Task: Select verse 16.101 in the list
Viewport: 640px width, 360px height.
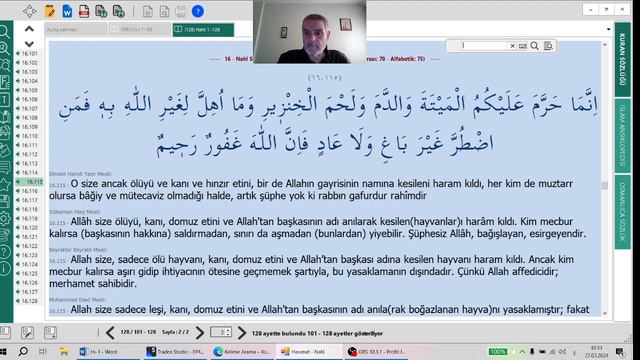Action: [29, 53]
